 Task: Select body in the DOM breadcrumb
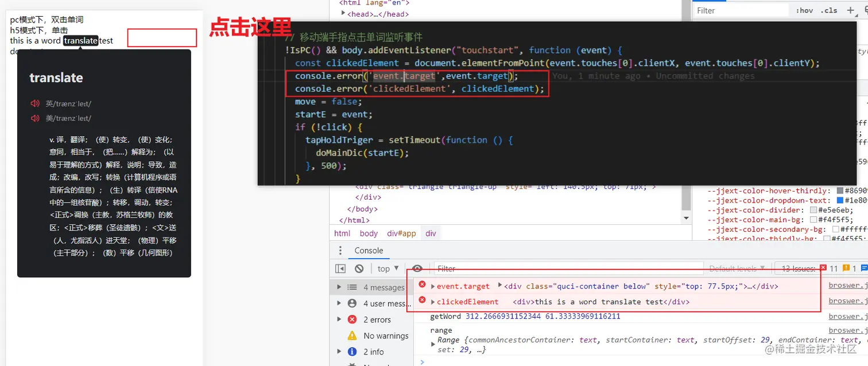369,233
